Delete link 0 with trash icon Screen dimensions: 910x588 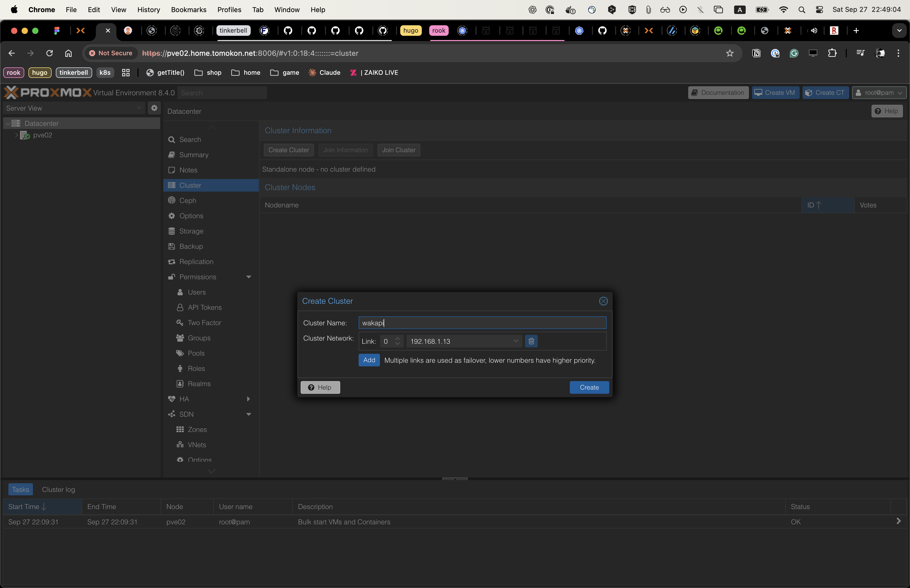(531, 341)
